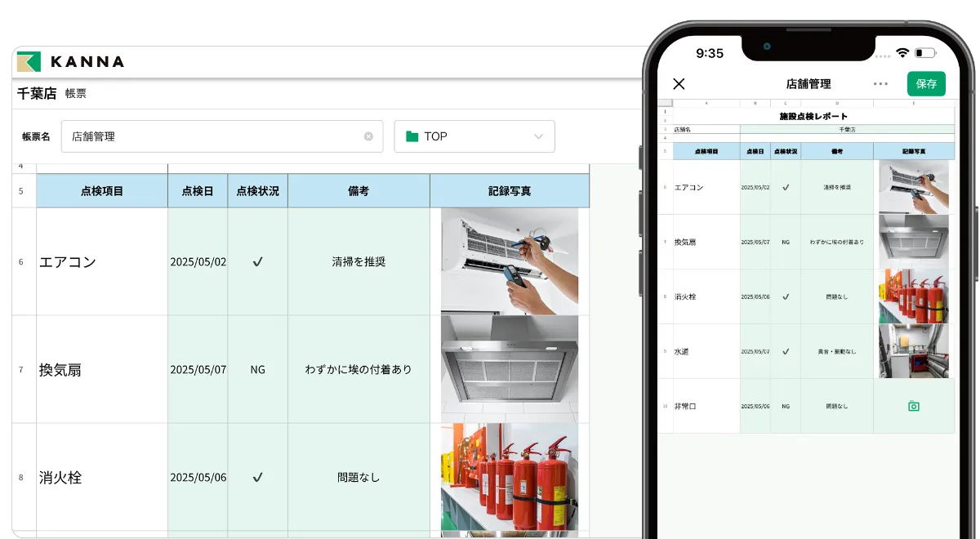Viewport: 980px width, 539px height.
Task: Tap the 水道 item cell on the phone
Action: pyautogui.click(x=706, y=351)
